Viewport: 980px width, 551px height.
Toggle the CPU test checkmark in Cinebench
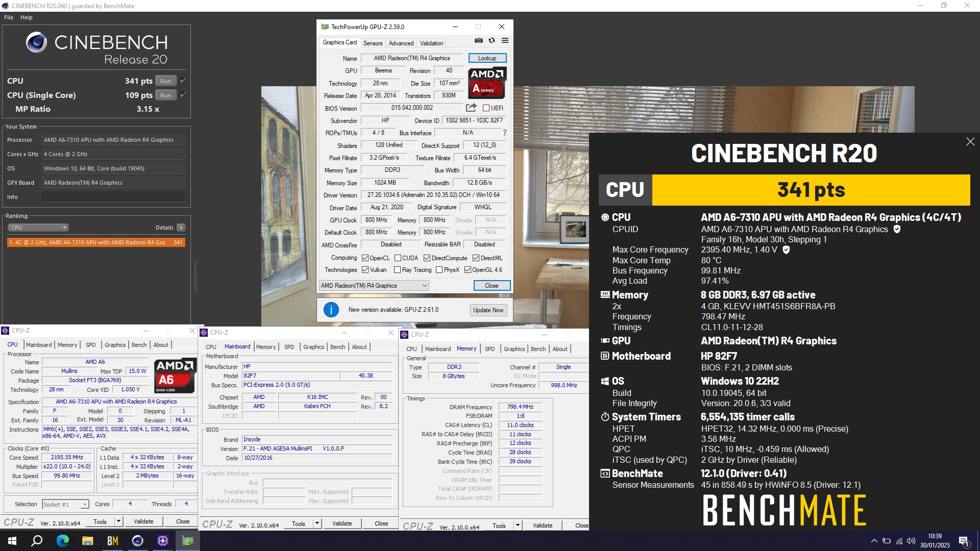click(183, 81)
